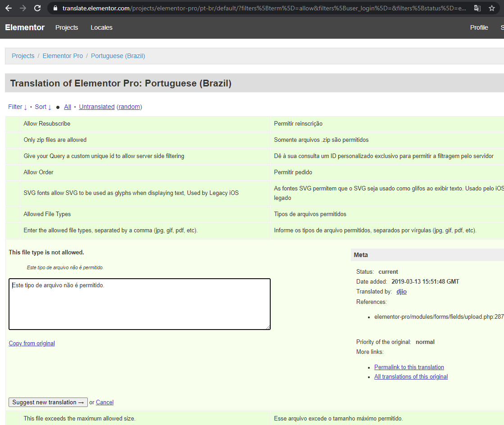Expand the Sort ↓ options
Screen dimensions: 504x425
[43, 107]
